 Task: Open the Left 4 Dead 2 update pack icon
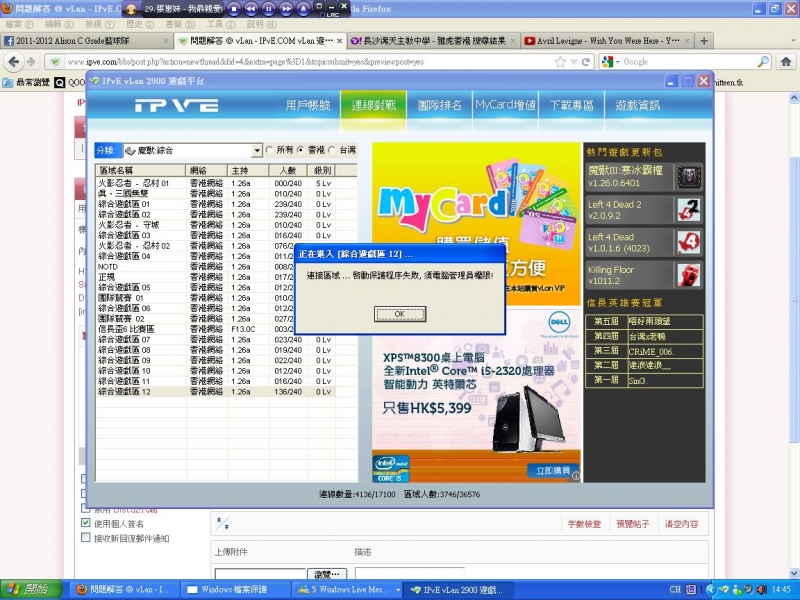point(687,211)
